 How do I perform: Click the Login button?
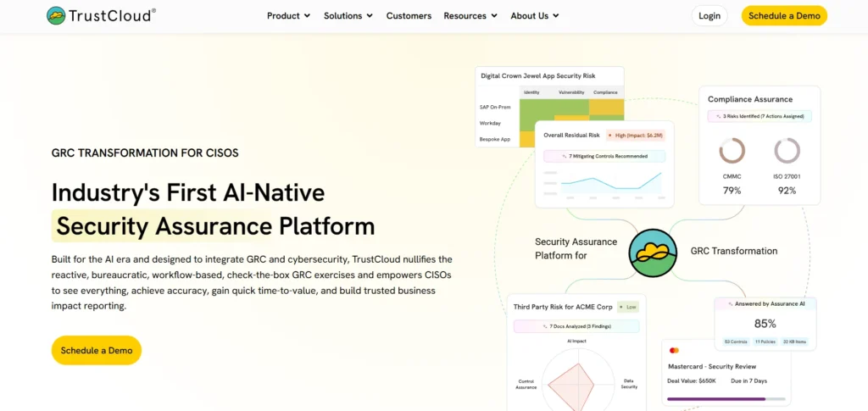(709, 15)
